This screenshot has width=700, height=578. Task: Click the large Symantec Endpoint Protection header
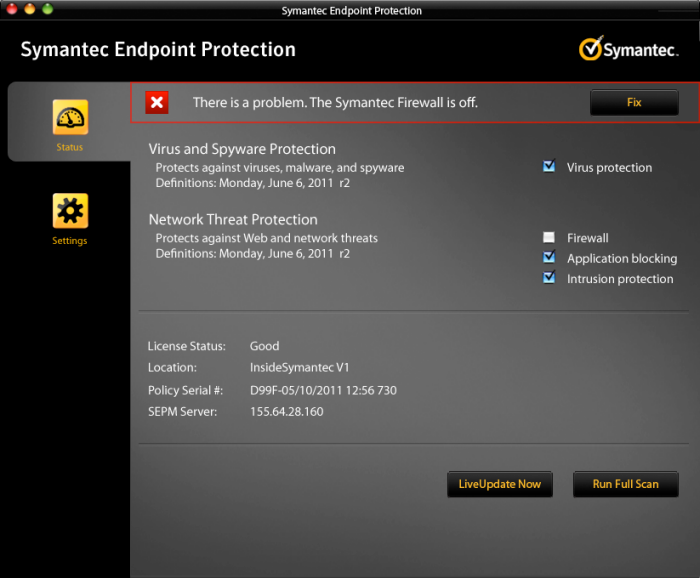(x=158, y=50)
